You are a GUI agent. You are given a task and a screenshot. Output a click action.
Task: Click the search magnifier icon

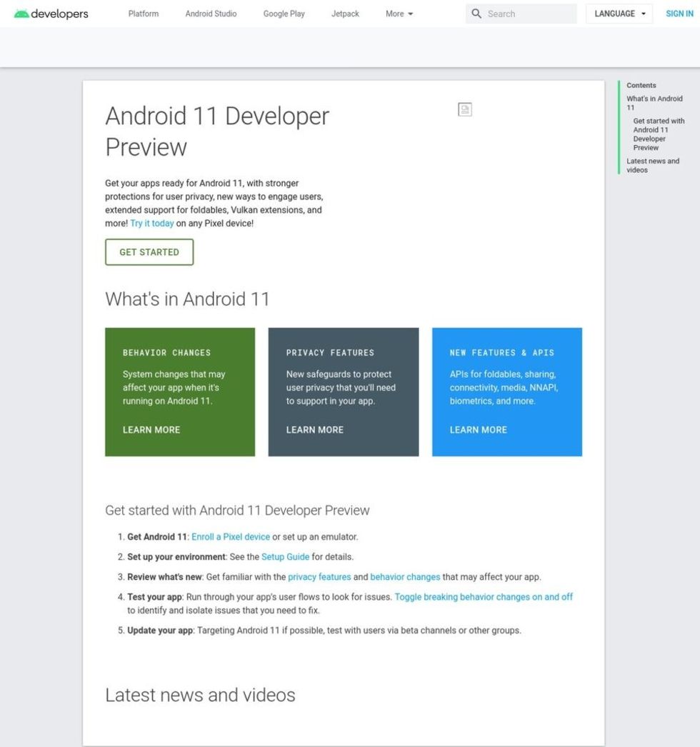476,14
